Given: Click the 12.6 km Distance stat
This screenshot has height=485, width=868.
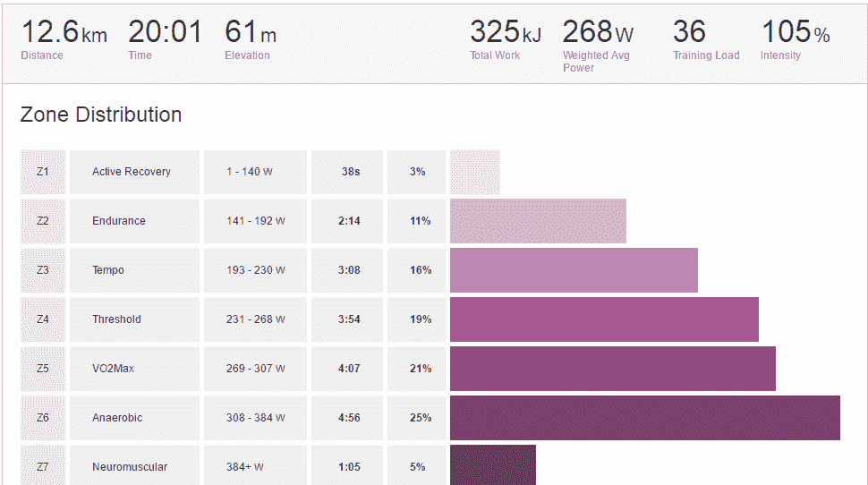Looking at the screenshot, I should 64,34.
